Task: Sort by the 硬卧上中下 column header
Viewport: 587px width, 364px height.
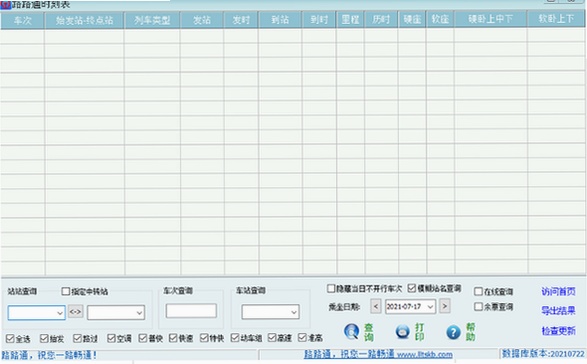Action: click(490, 19)
